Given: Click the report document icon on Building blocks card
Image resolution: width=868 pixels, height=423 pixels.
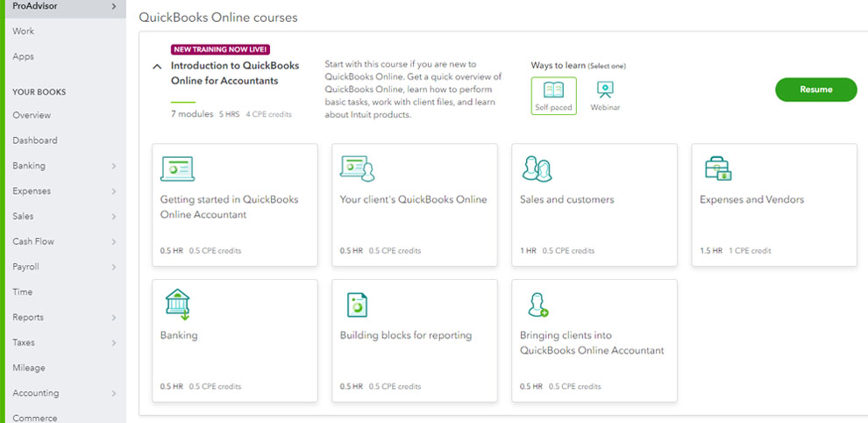Looking at the screenshot, I should 357,305.
